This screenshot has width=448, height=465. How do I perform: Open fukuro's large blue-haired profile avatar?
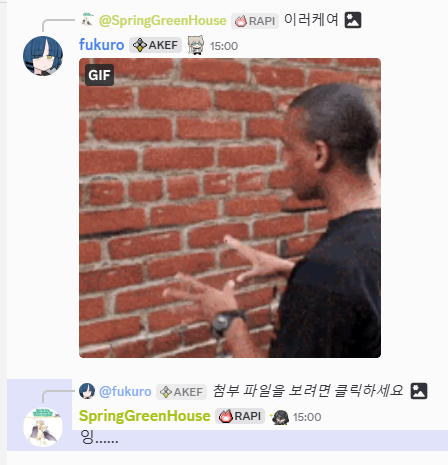click(43, 56)
